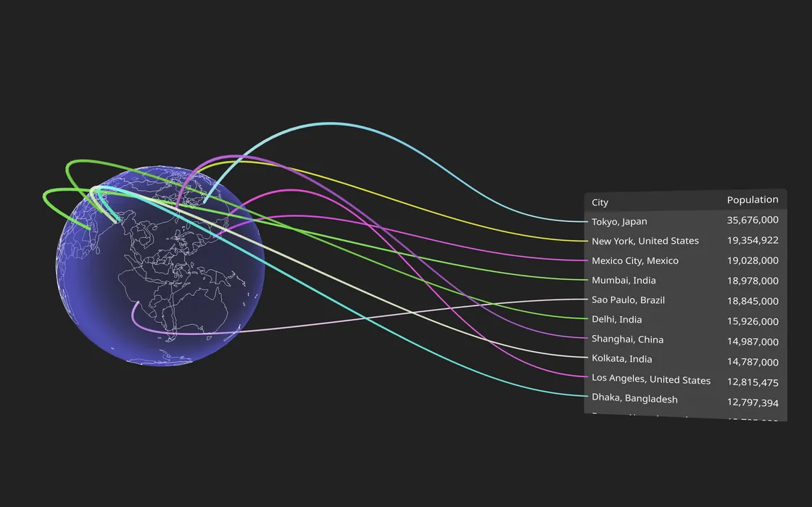Image resolution: width=812 pixels, height=507 pixels.
Task: Sort by the Population column header
Action: tap(753, 199)
